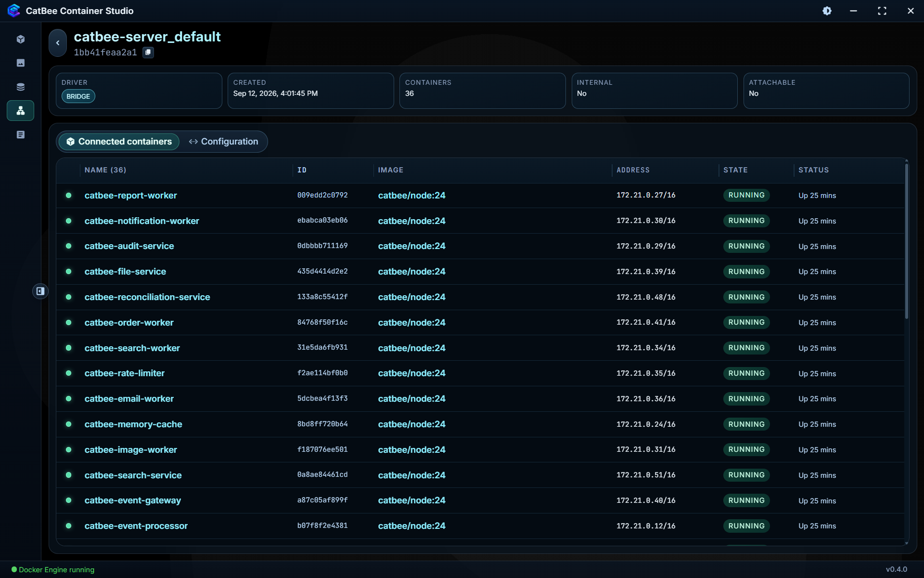Sort by the IMAGE column header
924x578 pixels.
click(391, 170)
